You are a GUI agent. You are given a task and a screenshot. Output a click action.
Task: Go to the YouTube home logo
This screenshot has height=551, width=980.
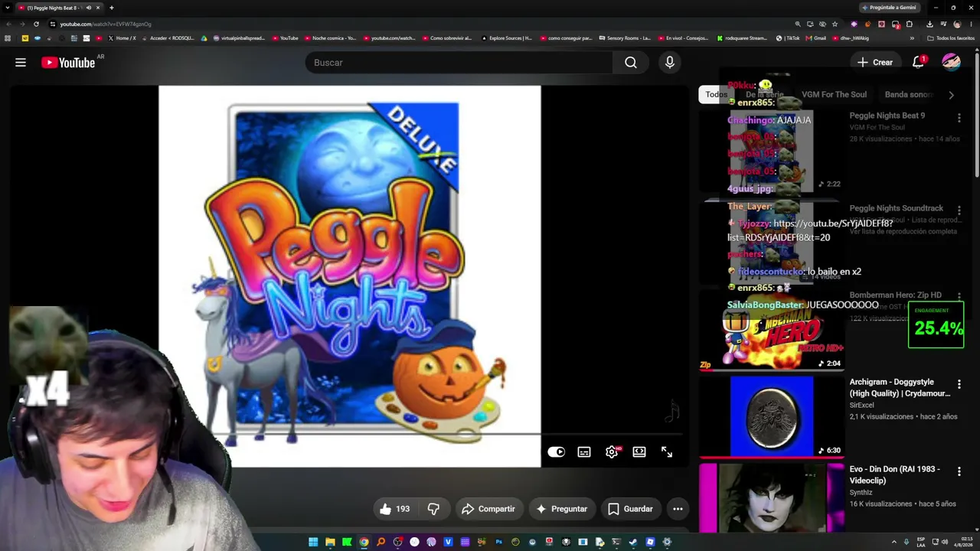pyautogui.click(x=68, y=63)
